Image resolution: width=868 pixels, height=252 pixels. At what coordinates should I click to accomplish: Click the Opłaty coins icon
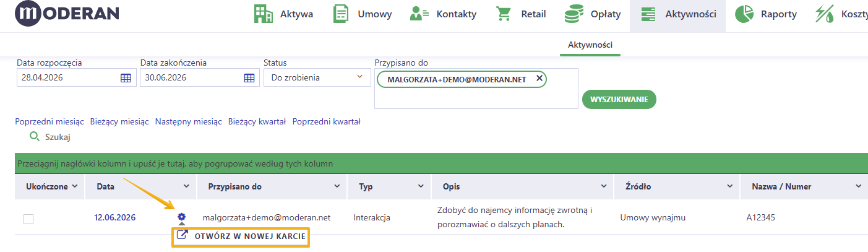tap(574, 14)
